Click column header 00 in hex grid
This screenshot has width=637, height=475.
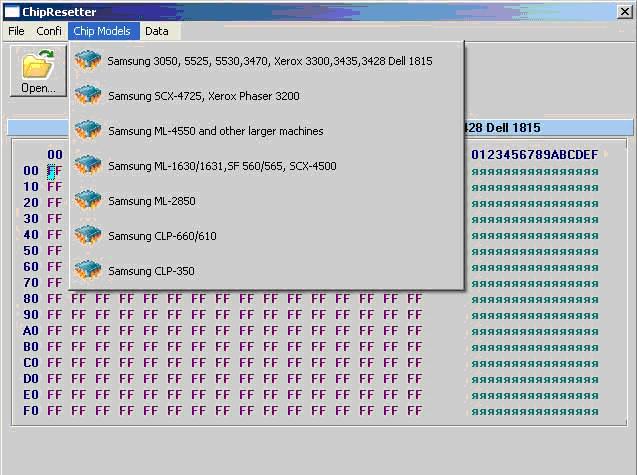55,155
